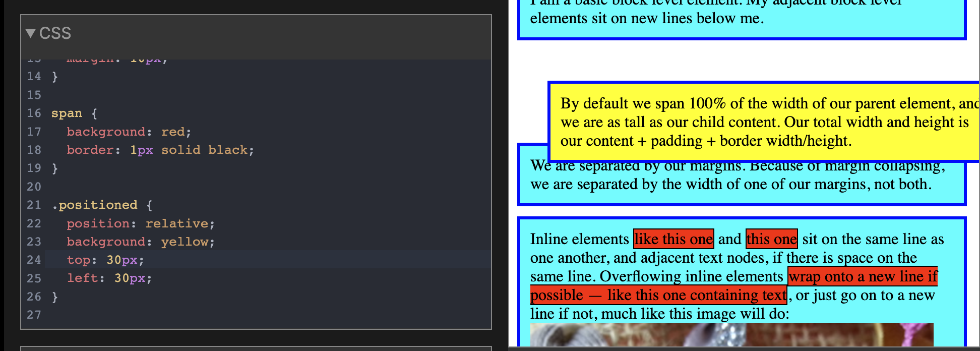Click the red 'this one' span

pos(772,239)
